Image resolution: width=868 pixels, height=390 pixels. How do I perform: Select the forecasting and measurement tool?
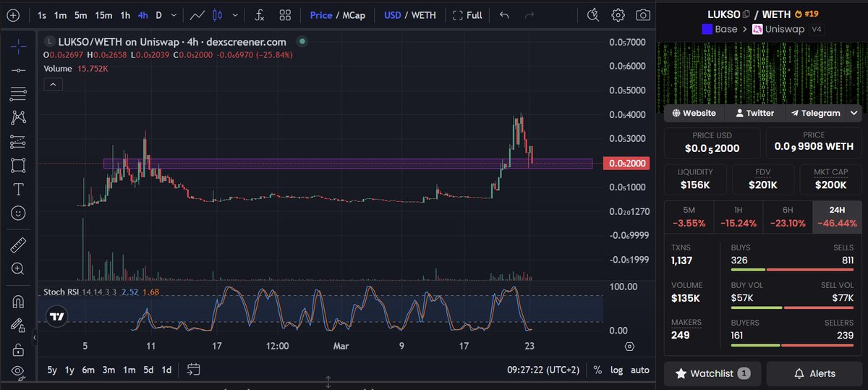(19, 141)
